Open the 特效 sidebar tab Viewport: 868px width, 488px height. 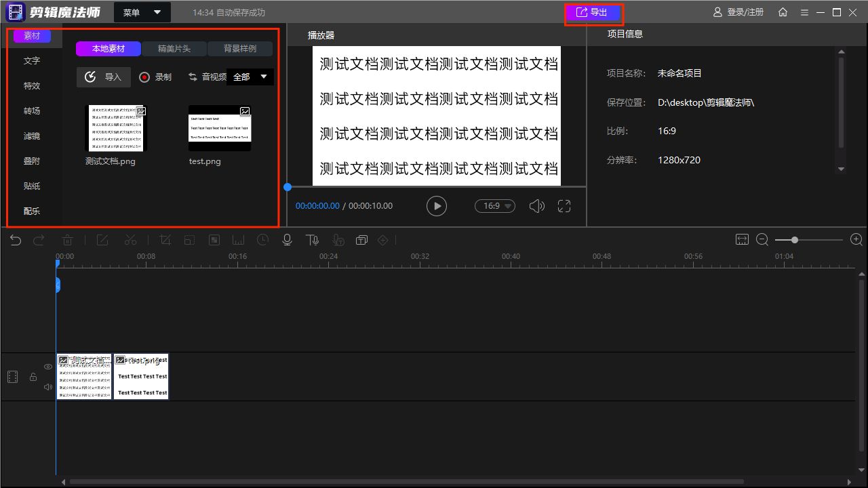coord(32,86)
